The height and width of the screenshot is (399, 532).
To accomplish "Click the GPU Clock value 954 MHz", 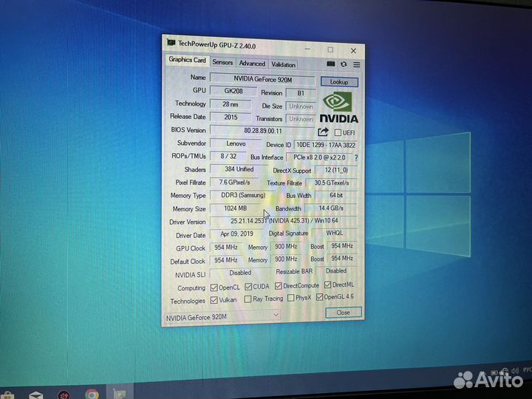I will point(226,247).
